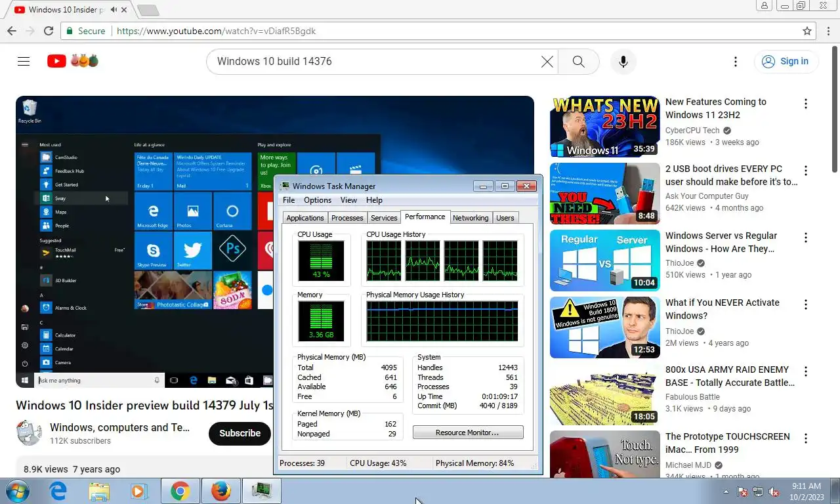The width and height of the screenshot is (840, 504).
Task: Click the network tray icon
Action: 758,492
